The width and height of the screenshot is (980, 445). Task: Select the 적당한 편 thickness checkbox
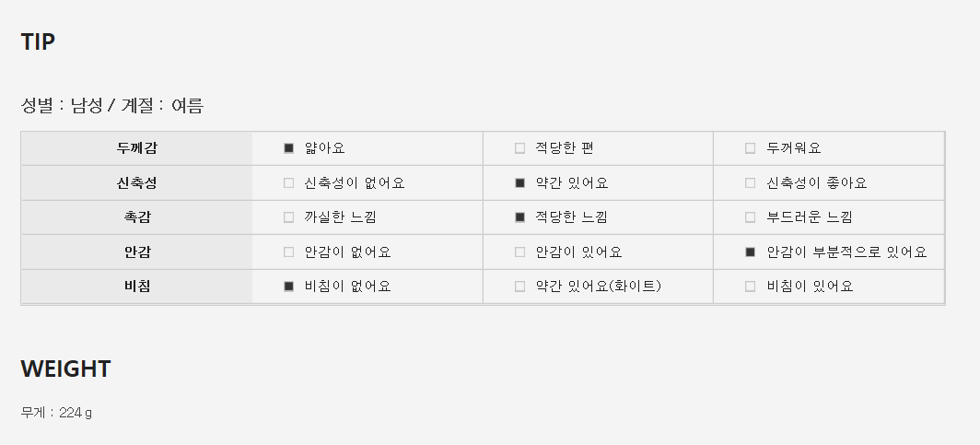[519, 148]
